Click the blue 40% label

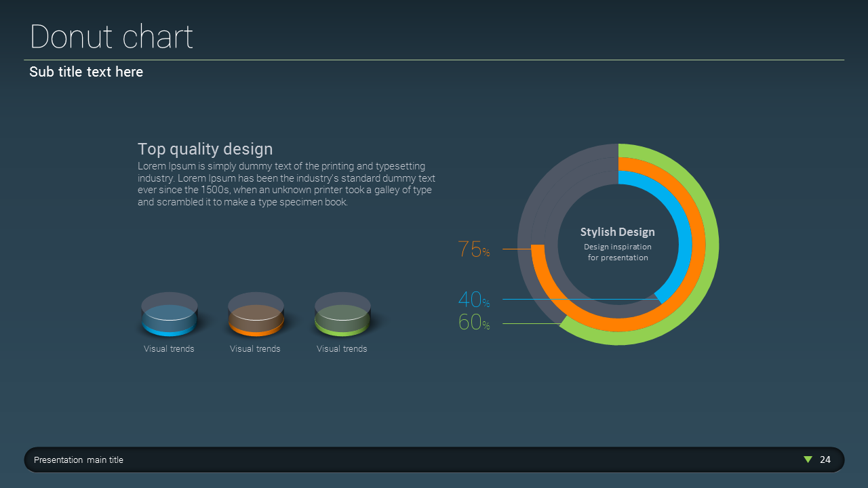click(474, 300)
